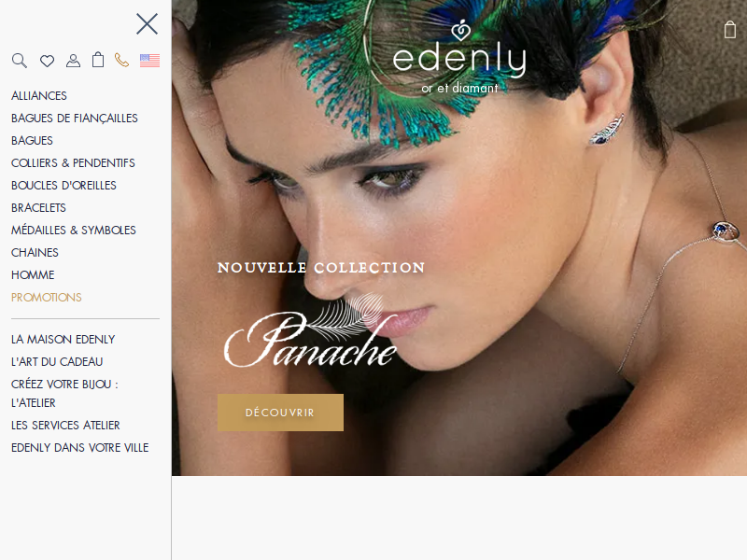Open search with magnifier icon
Viewport: 747px width, 560px height.
click(20, 61)
